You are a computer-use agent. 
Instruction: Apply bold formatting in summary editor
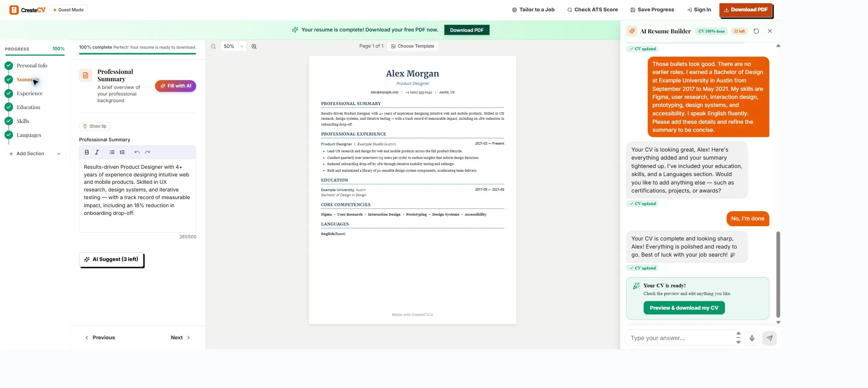click(x=87, y=152)
